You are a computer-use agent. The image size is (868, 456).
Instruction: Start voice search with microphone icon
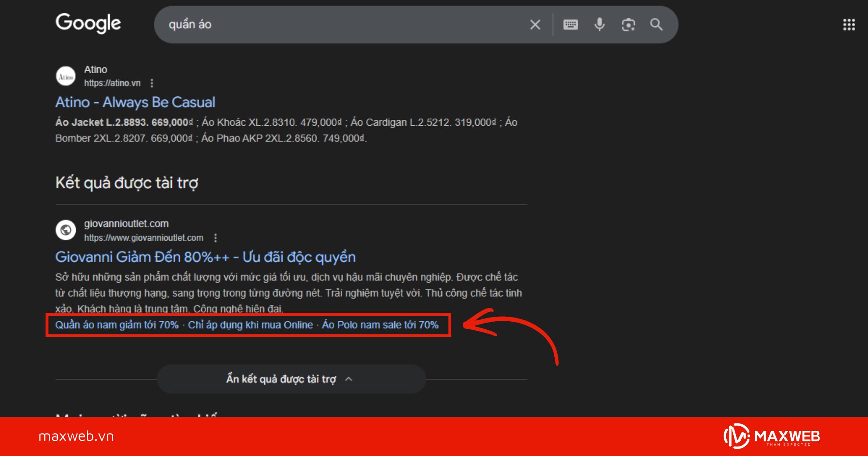(599, 25)
